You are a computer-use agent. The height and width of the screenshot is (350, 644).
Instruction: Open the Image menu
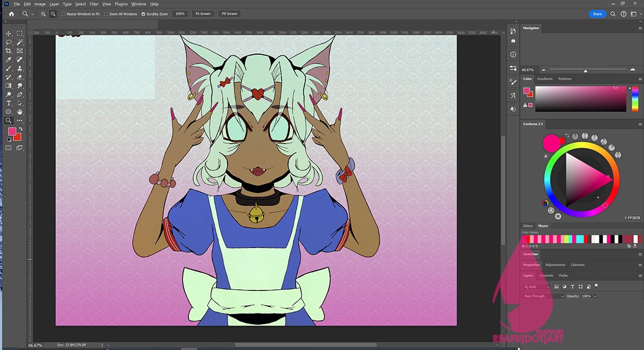(40, 4)
